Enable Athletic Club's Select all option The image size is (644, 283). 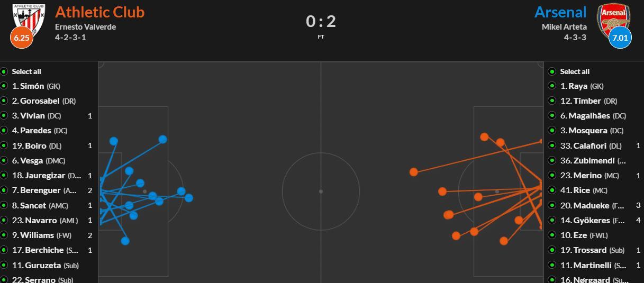point(4,71)
